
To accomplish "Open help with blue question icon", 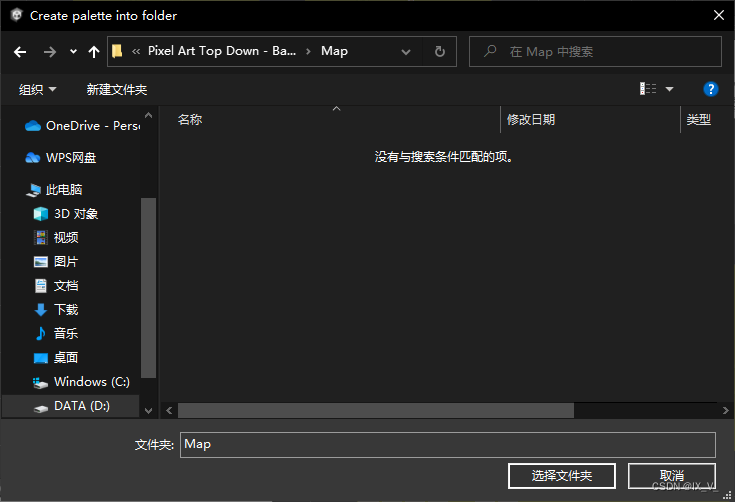I will click(711, 89).
